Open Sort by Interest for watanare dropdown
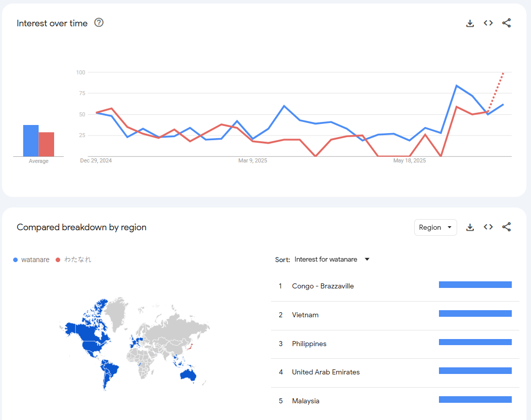Image resolution: width=531 pixels, height=420 pixels. (332, 259)
